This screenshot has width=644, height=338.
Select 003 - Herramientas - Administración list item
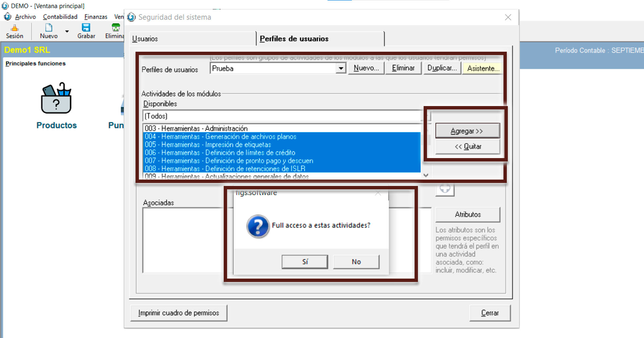coord(196,128)
